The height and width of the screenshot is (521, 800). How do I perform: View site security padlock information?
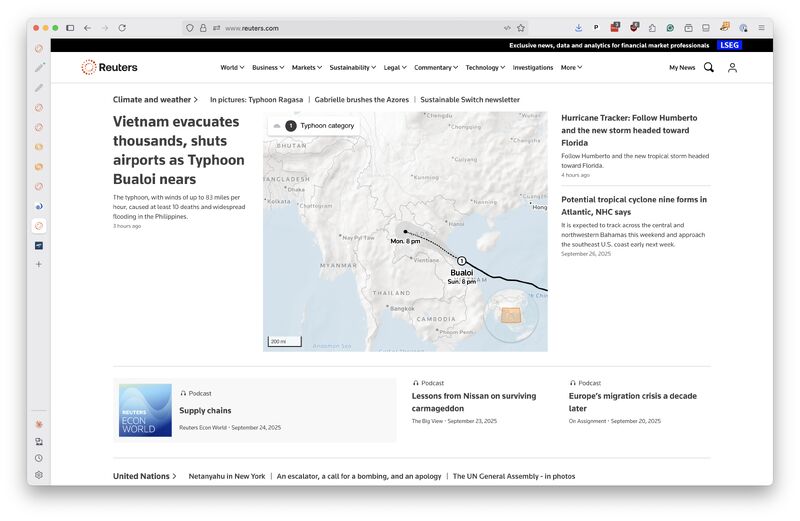(x=203, y=28)
